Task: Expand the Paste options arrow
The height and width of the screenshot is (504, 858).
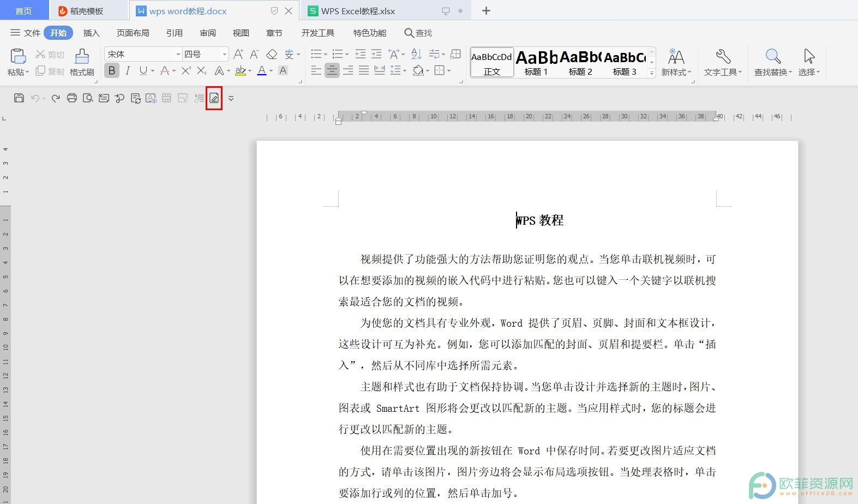Action: (27, 73)
